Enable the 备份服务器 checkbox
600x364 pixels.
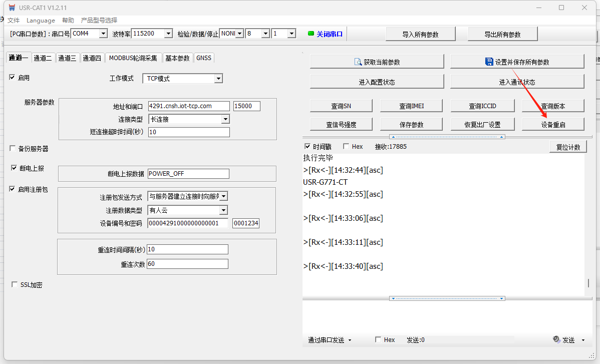pos(13,148)
